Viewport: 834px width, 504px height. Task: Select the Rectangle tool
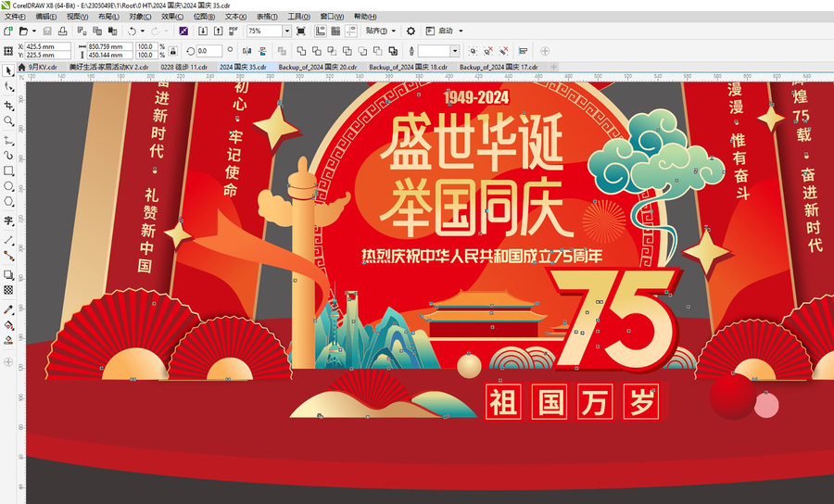point(8,170)
